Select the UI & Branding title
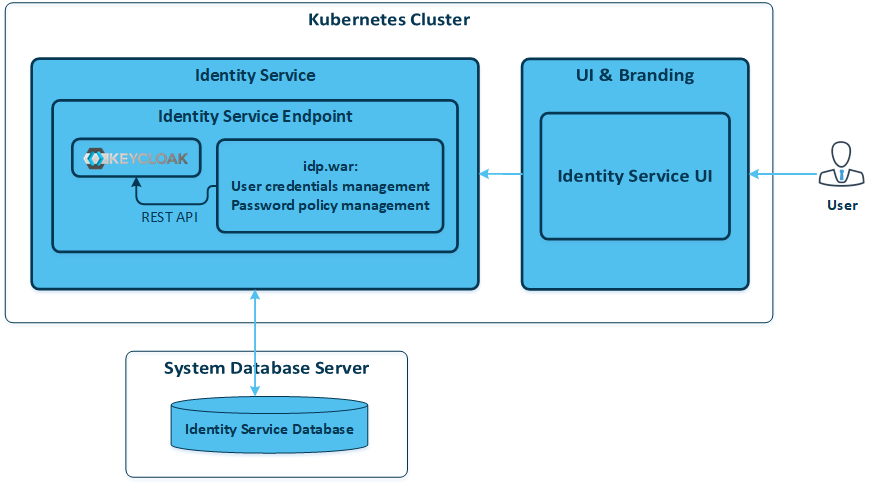The height and width of the screenshot is (485, 870). point(635,75)
